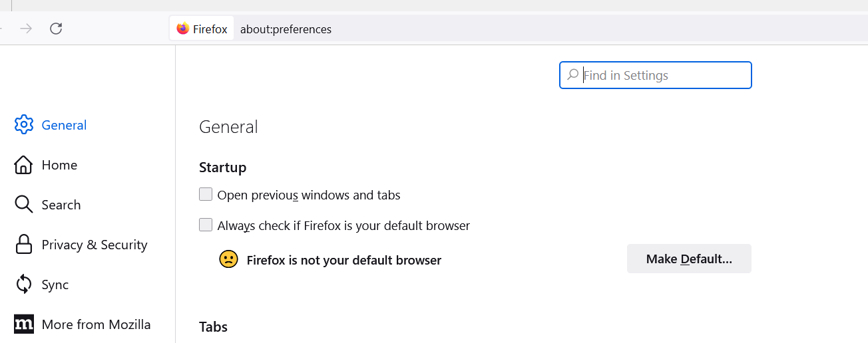This screenshot has height=343, width=868.
Task: Click "Firefox is not your default browser" text
Action: coord(343,260)
